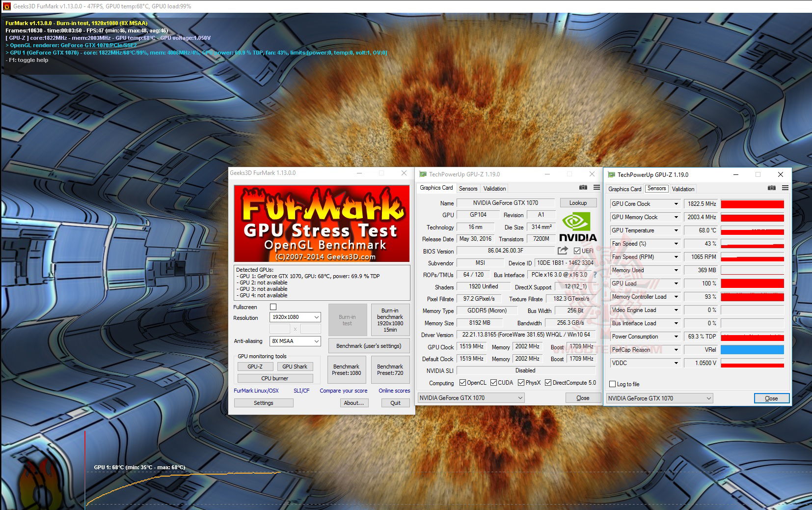Open the About... dialog
The image size is (812, 510).
(x=354, y=403)
